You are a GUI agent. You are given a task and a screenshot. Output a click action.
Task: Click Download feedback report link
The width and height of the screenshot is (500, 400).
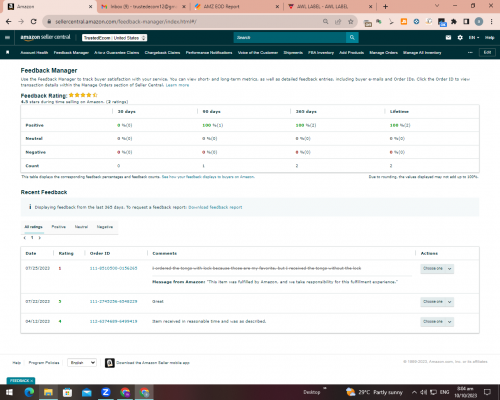click(x=215, y=207)
